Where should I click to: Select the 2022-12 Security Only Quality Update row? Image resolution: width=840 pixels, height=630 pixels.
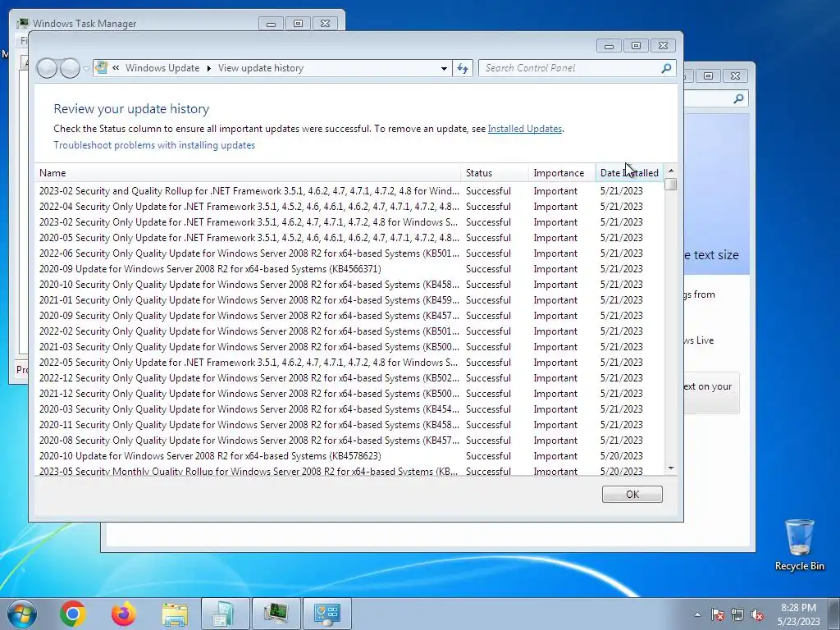pyautogui.click(x=349, y=377)
